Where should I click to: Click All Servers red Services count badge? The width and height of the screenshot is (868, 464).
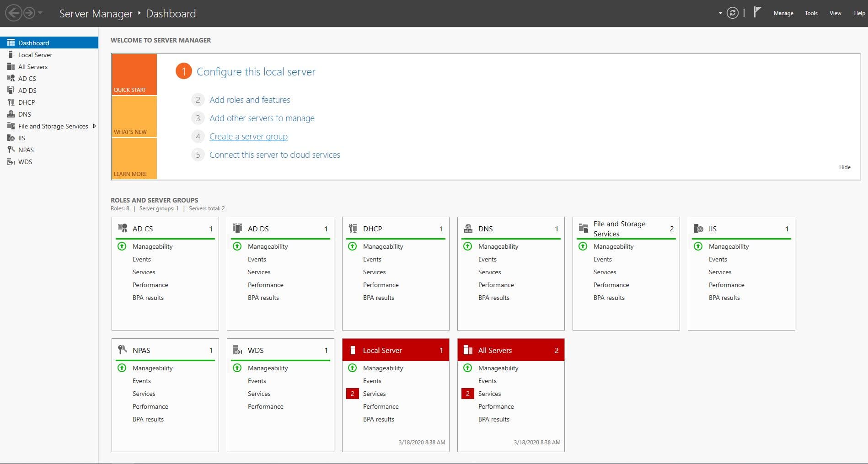click(x=468, y=394)
